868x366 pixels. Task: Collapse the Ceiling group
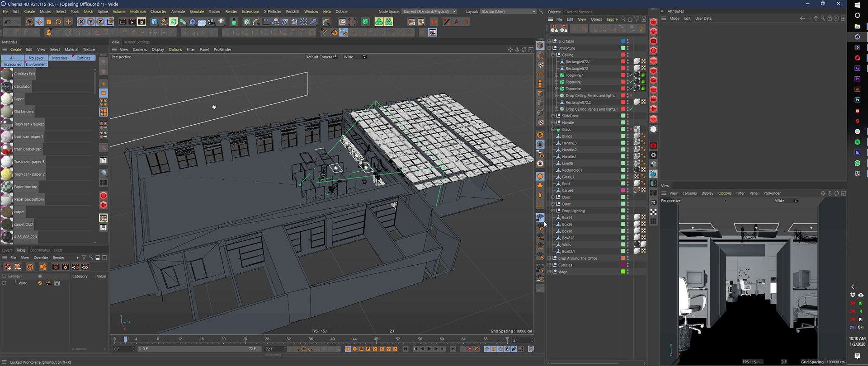click(553, 55)
